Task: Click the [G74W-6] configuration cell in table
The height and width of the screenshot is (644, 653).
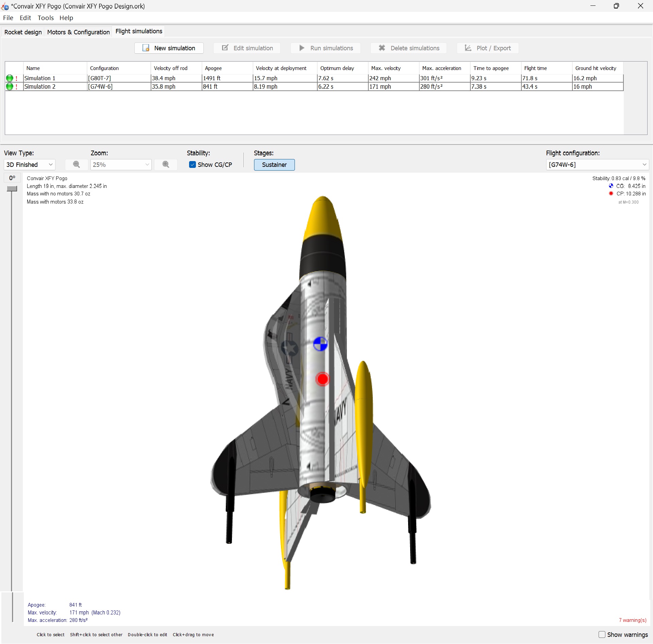Action: point(119,87)
